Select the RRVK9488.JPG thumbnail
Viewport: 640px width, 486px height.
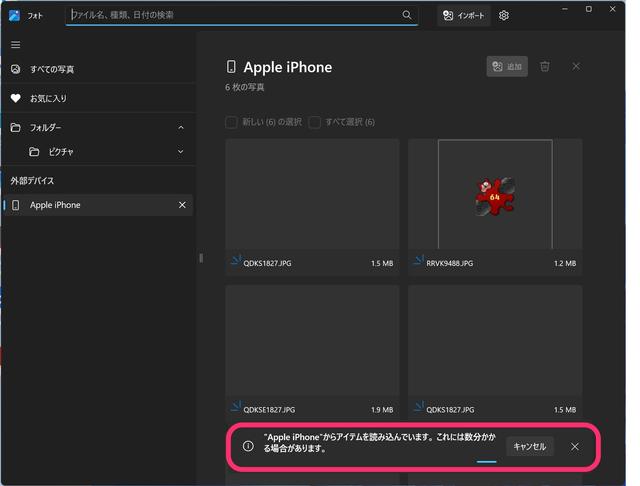pos(495,195)
